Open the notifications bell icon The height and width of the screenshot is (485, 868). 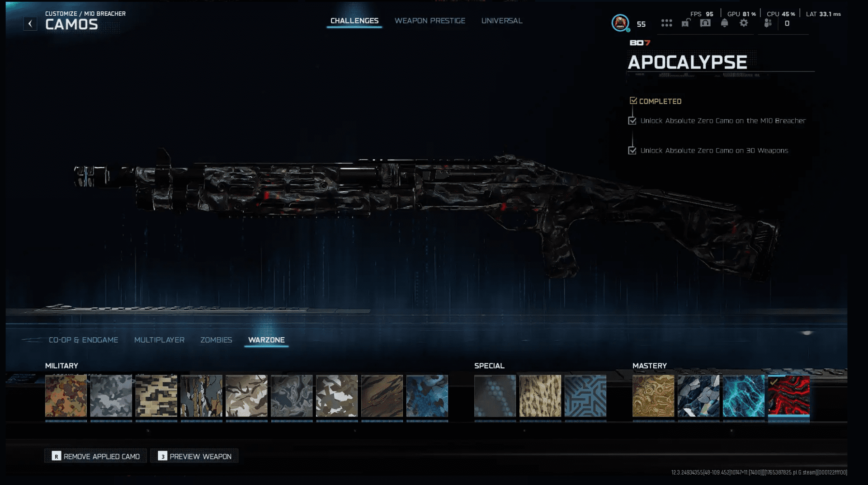725,23
